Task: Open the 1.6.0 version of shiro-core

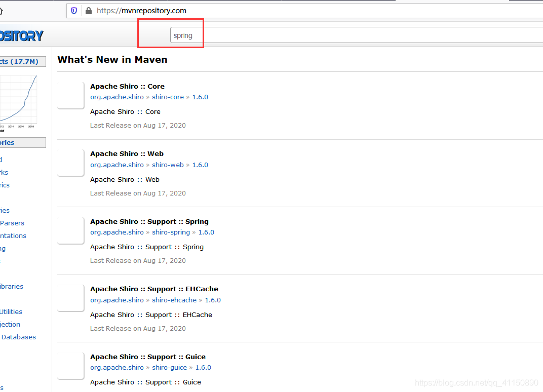Action: tap(200, 97)
